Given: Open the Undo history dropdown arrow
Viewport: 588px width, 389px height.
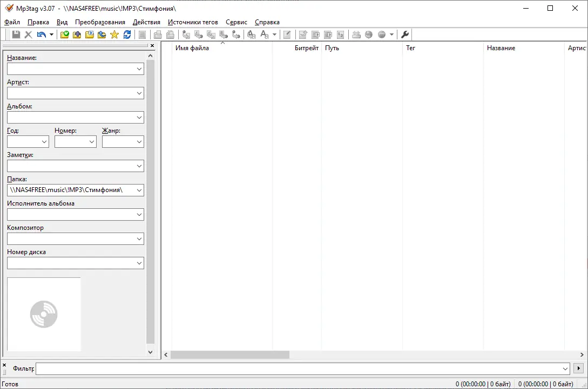Looking at the screenshot, I should (51, 35).
